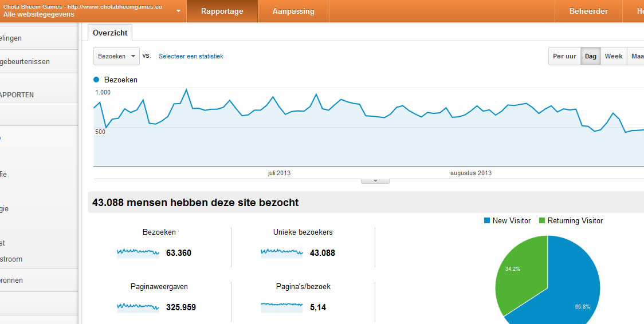Click the 'juli 2013' axis label
Viewport: 644px width, 324px height.
pos(279,173)
